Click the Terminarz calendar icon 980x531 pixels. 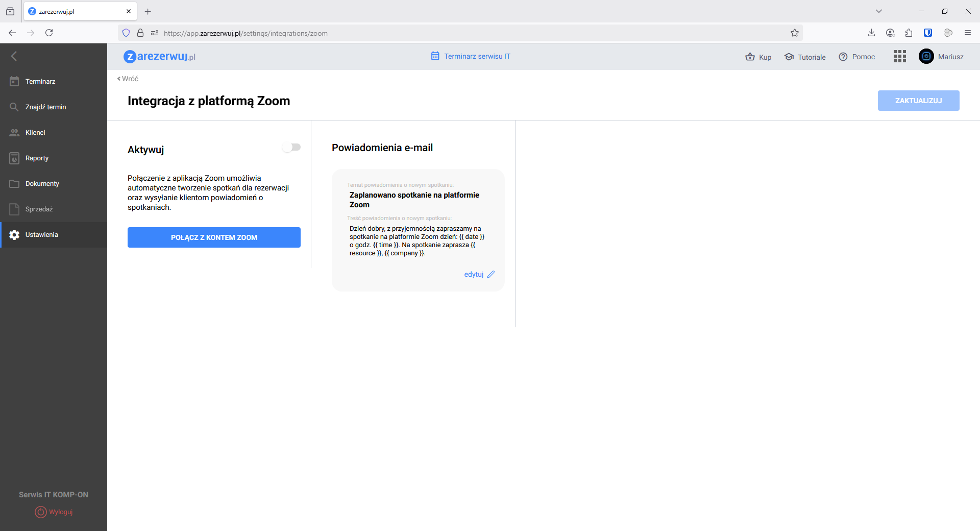tap(14, 82)
